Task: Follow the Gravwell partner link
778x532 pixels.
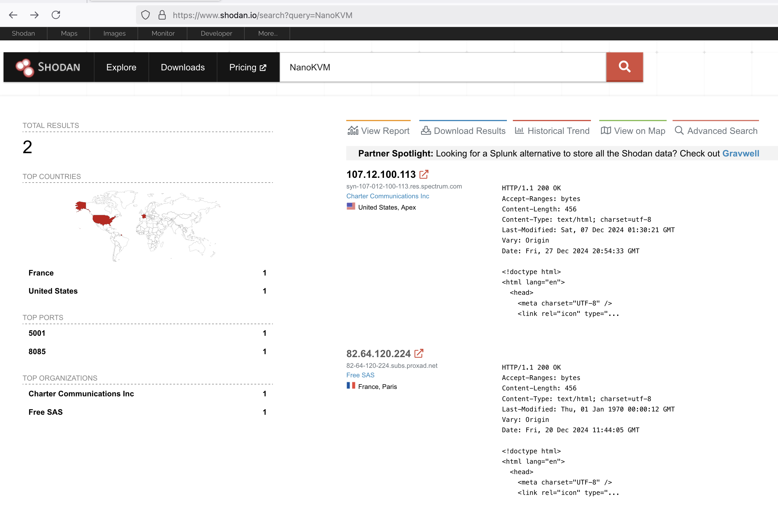Action: pos(741,153)
